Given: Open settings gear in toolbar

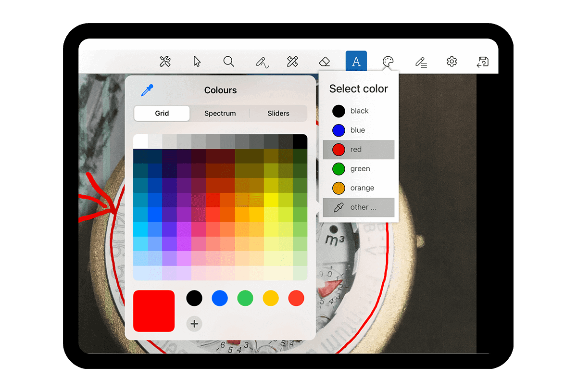Looking at the screenshot, I should (x=452, y=62).
